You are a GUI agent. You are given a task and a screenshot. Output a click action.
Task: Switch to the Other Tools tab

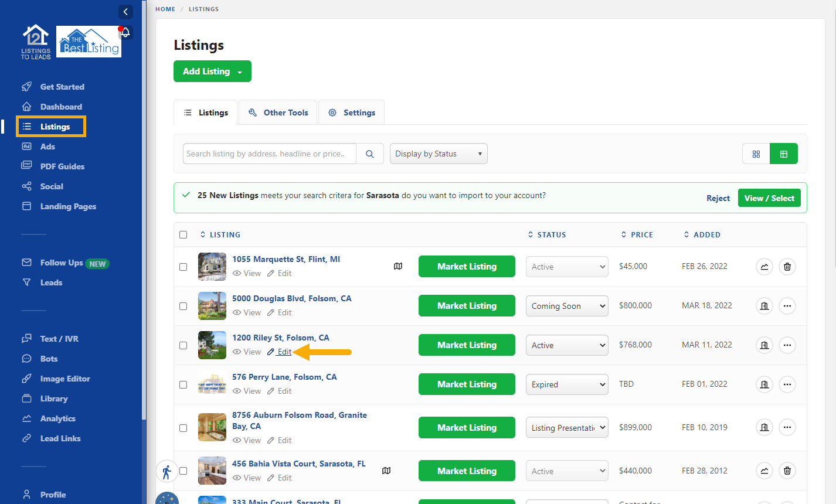click(x=278, y=113)
